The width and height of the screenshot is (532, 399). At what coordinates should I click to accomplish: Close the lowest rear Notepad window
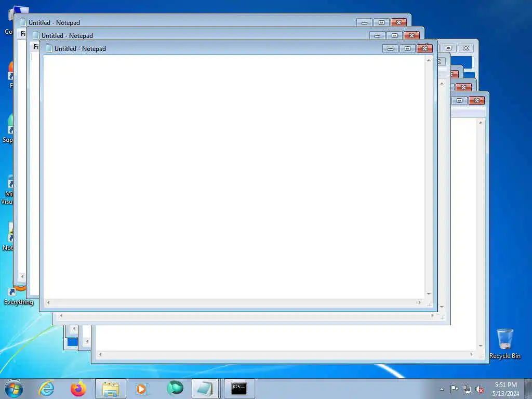(477, 100)
